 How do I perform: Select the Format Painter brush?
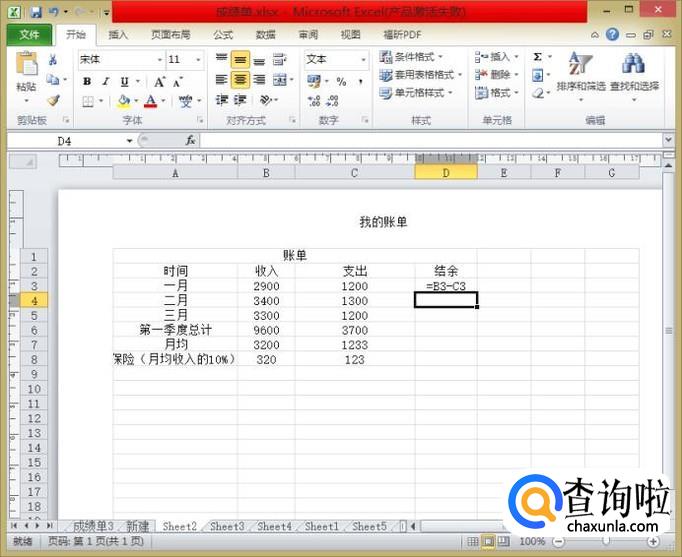coord(53,100)
